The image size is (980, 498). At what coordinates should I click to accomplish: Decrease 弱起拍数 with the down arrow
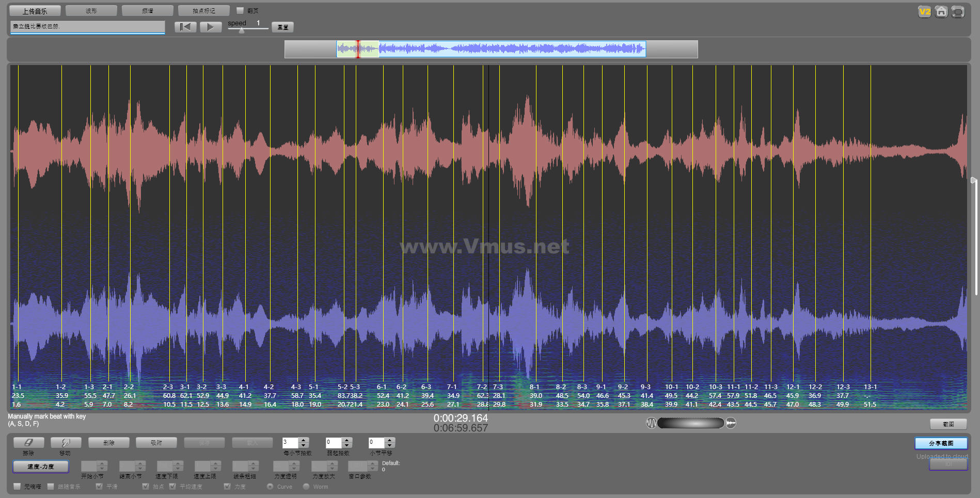[x=347, y=445]
